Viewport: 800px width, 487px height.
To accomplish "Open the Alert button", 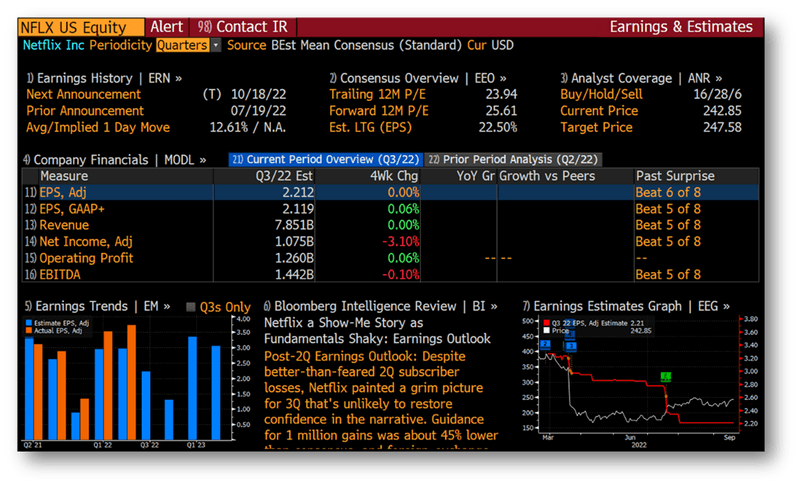I will [x=166, y=27].
